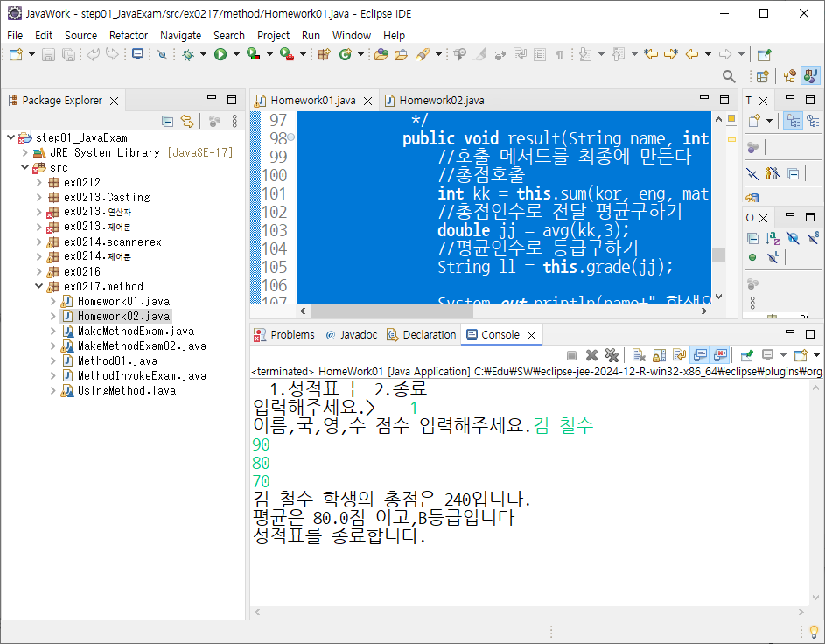The image size is (825, 644).
Task: Toggle Pin Console button
Action: pyautogui.click(x=747, y=355)
